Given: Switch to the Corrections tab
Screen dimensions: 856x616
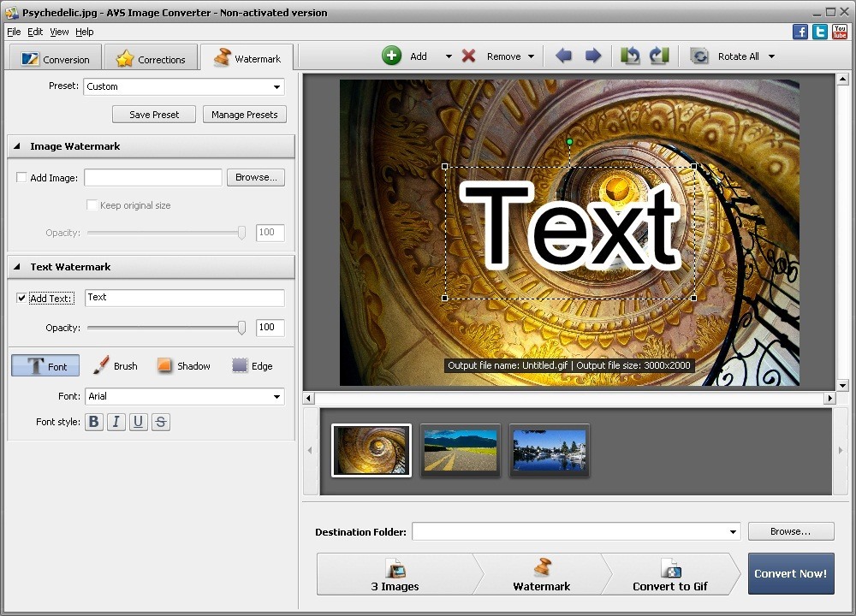Looking at the screenshot, I should [x=151, y=57].
